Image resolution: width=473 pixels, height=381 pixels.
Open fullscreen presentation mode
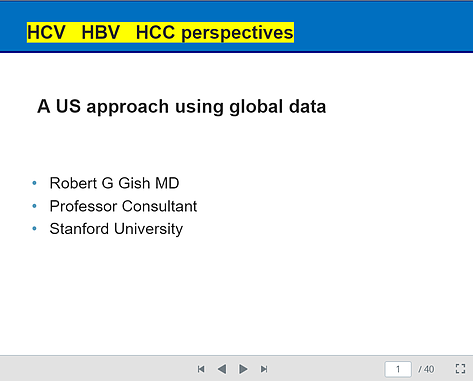[460, 369]
